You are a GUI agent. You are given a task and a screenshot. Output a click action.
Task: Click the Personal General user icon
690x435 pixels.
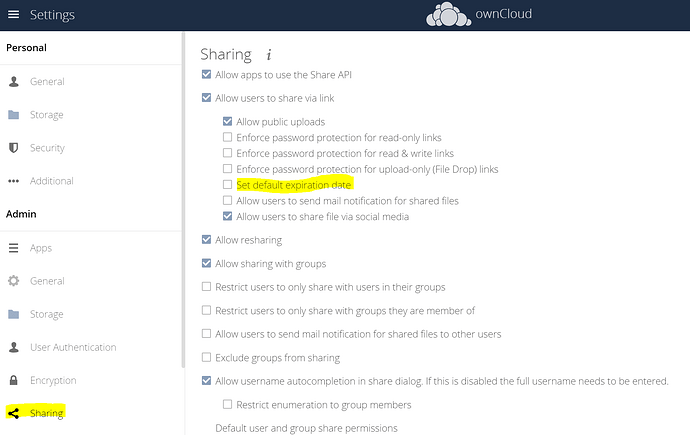coord(14,82)
